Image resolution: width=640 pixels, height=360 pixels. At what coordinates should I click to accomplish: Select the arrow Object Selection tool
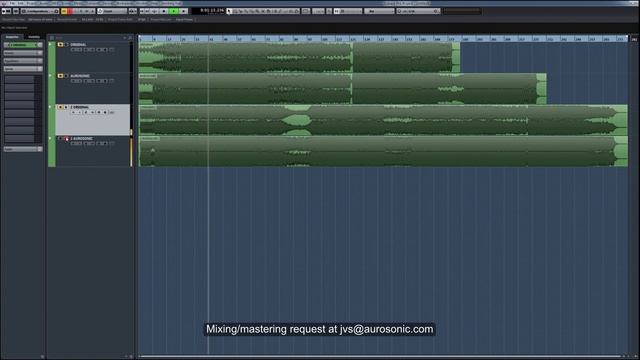229,11
